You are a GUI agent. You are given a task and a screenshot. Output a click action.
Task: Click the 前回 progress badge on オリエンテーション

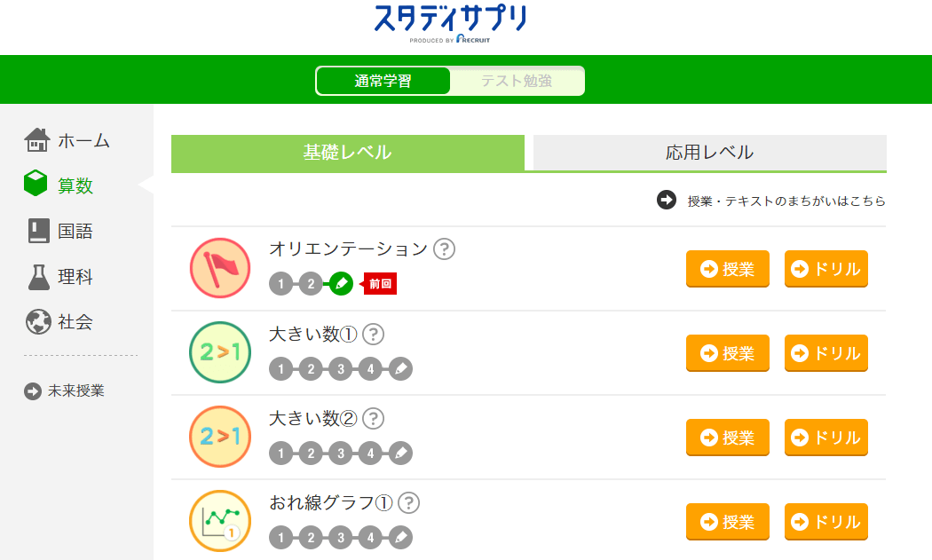(x=380, y=284)
